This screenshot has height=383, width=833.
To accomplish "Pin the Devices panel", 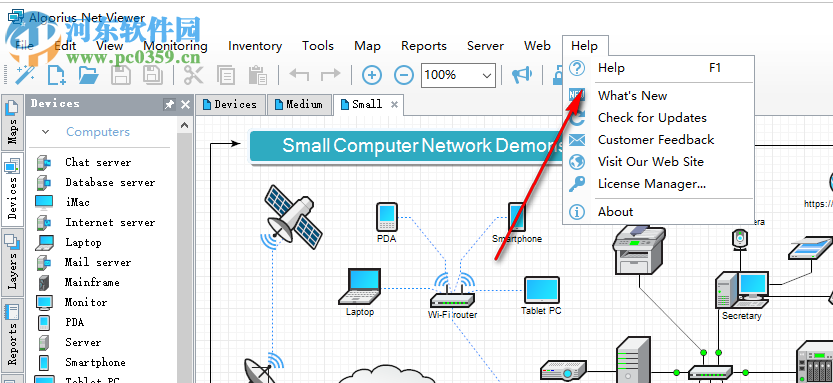I will [169, 105].
